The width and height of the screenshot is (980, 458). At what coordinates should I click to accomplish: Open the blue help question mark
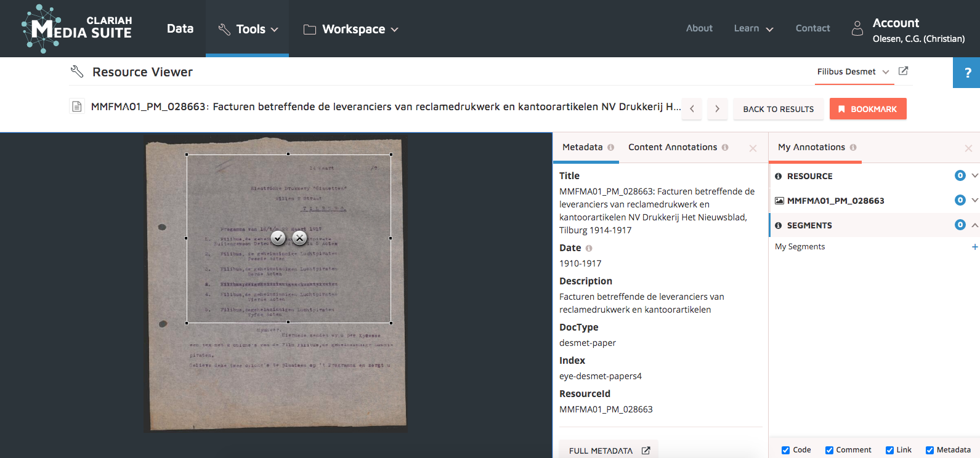point(967,73)
